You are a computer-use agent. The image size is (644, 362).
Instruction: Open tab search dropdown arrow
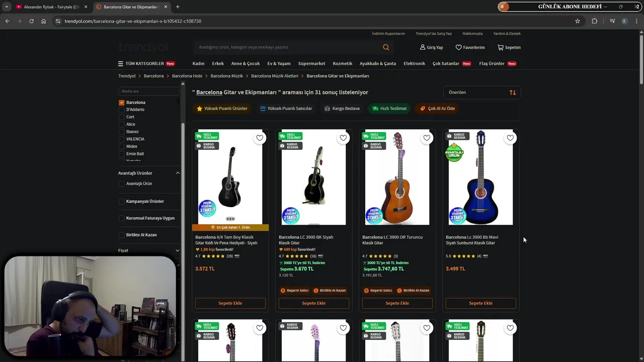(6, 7)
